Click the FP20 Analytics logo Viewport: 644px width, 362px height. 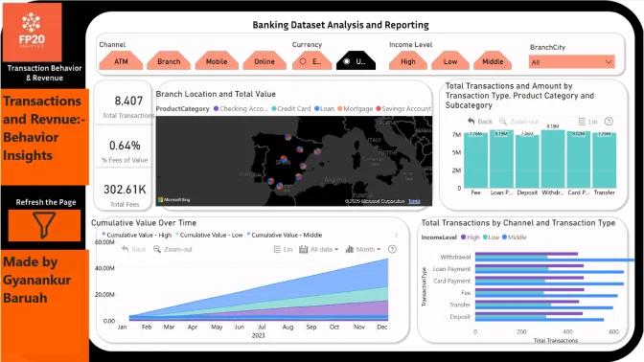click(x=32, y=32)
